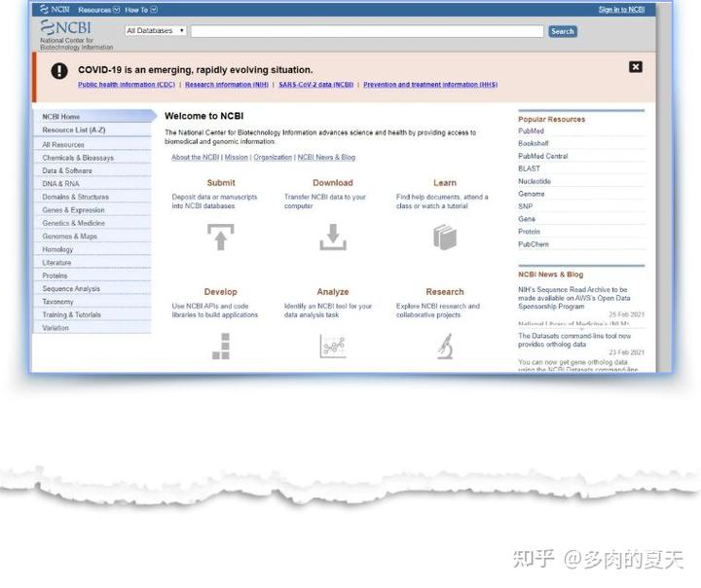Select Homology category
701x588 pixels.
pyautogui.click(x=92, y=249)
